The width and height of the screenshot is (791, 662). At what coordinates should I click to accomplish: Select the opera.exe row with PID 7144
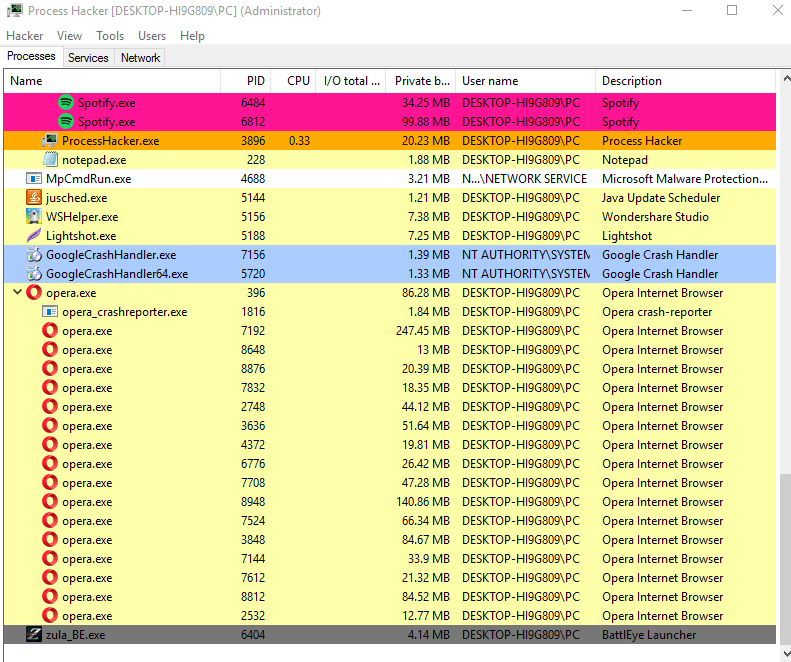tap(389, 559)
